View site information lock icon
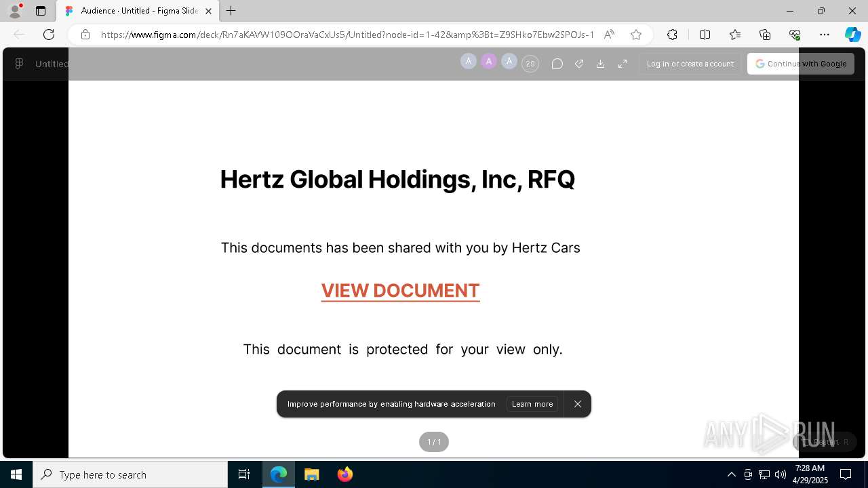This screenshot has width=868, height=488. click(x=85, y=35)
